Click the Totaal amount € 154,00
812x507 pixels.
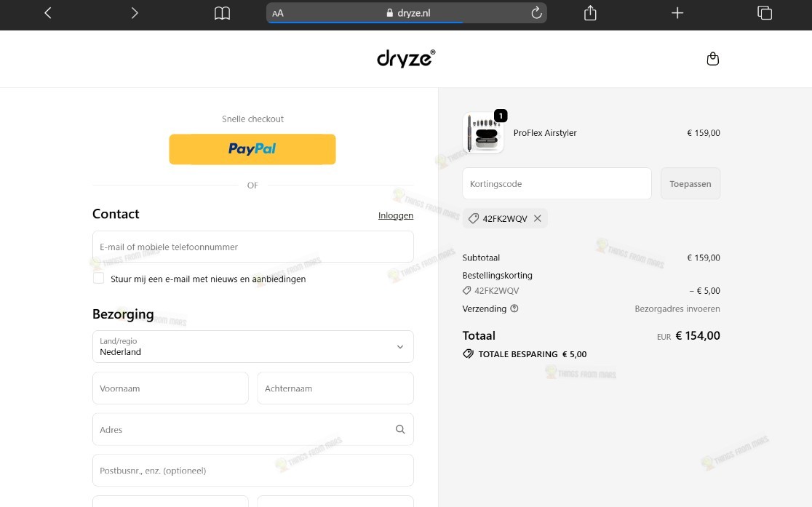click(x=698, y=335)
